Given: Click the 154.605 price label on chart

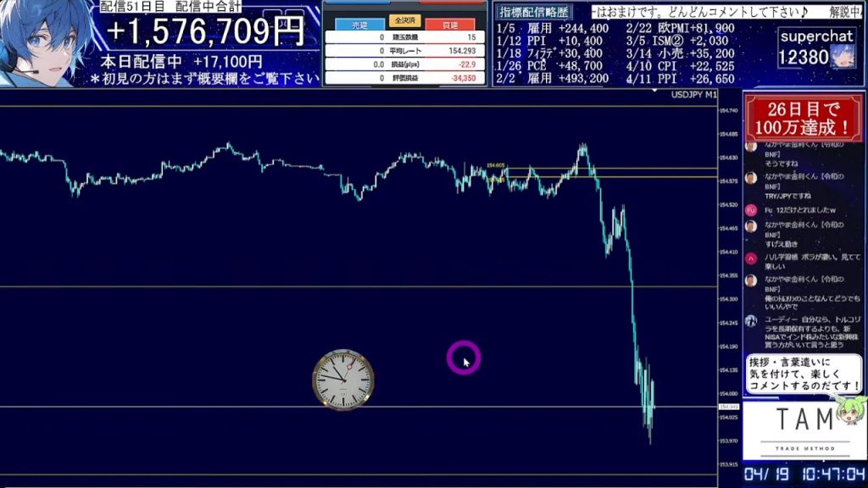Looking at the screenshot, I should pos(496,166).
